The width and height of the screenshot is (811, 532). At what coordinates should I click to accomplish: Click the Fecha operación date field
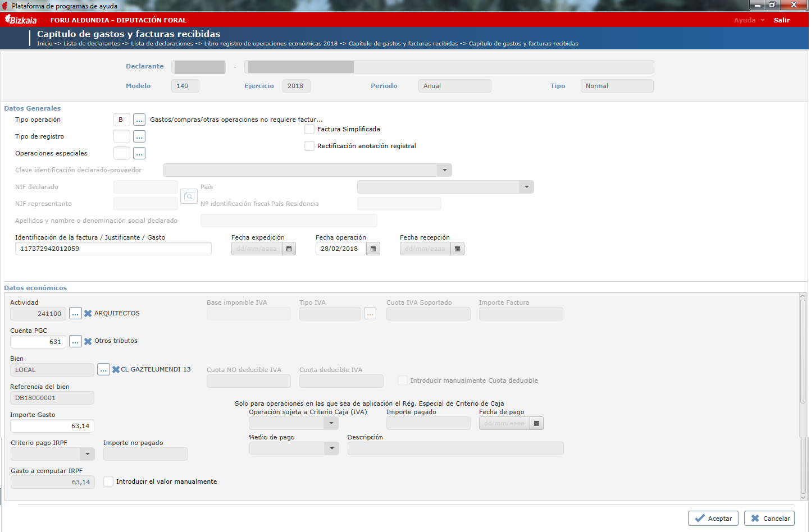tap(341, 249)
